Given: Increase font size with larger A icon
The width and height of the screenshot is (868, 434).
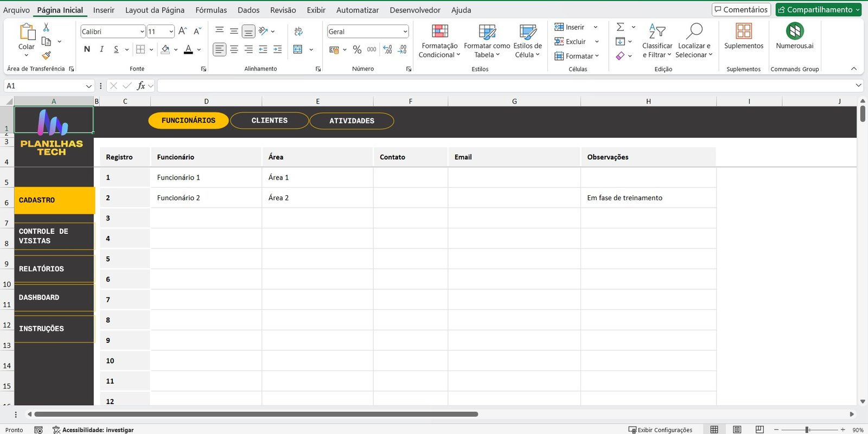Looking at the screenshot, I should (183, 31).
